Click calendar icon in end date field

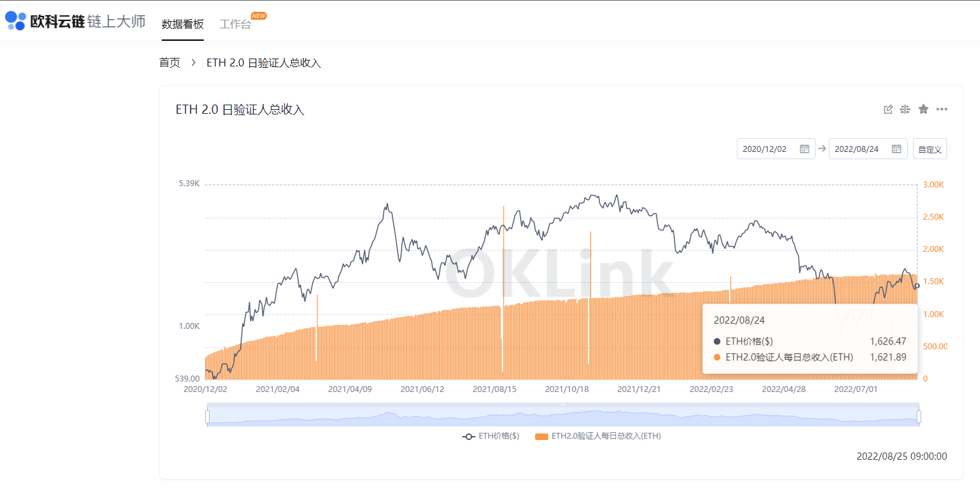(x=896, y=149)
